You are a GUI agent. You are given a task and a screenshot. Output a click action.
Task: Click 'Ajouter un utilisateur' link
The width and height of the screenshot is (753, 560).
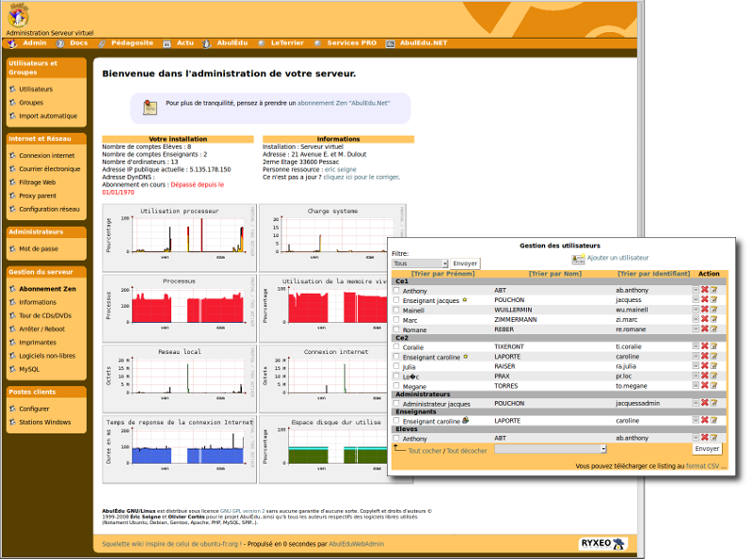(617, 258)
